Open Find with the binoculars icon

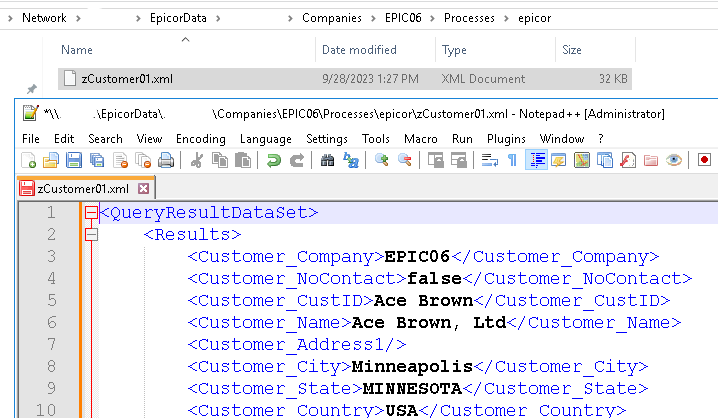(327, 160)
